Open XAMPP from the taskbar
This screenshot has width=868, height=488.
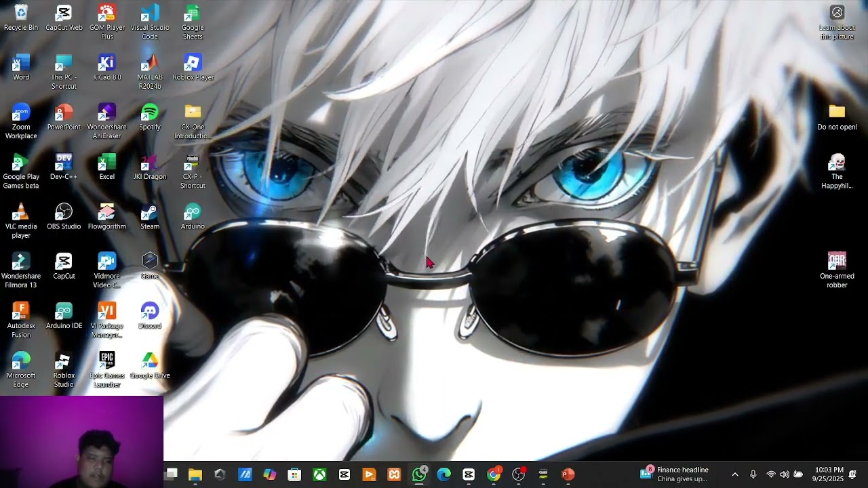tap(394, 474)
